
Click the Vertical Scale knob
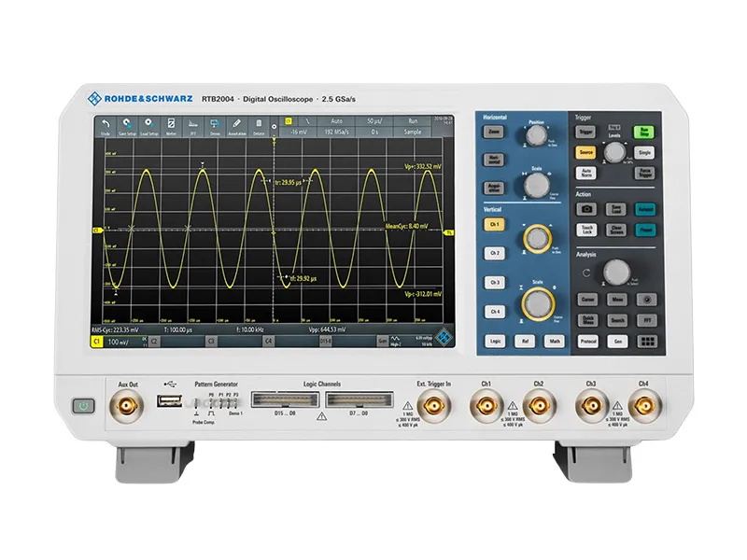pos(538,303)
